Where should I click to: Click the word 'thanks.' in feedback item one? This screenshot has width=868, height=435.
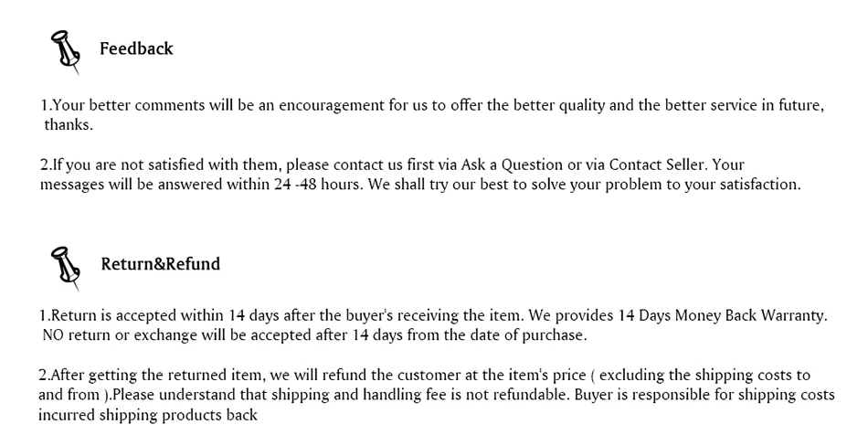pyautogui.click(x=69, y=125)
